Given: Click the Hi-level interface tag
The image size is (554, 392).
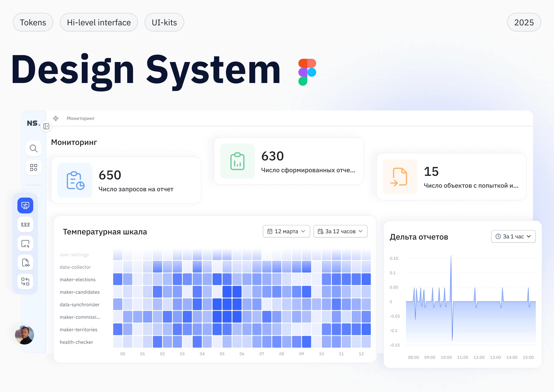Looking at the screenshot, I should (x=99, y=22).
